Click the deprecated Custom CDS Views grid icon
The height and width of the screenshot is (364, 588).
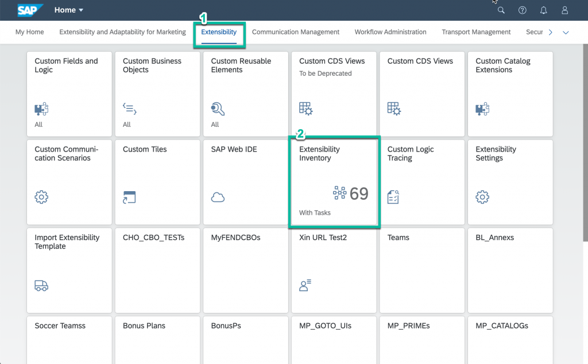[306, 109]
